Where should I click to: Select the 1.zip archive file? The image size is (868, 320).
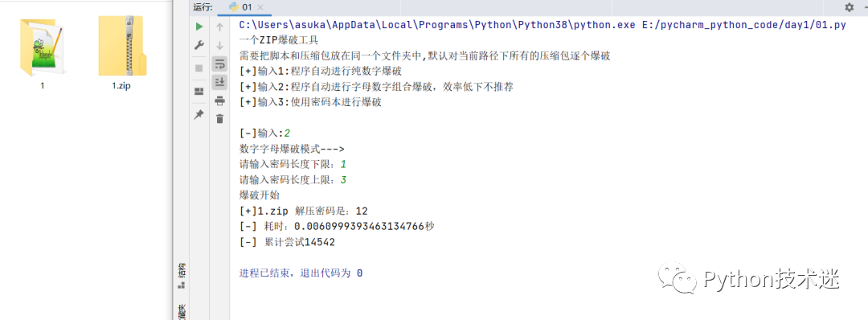121,52
